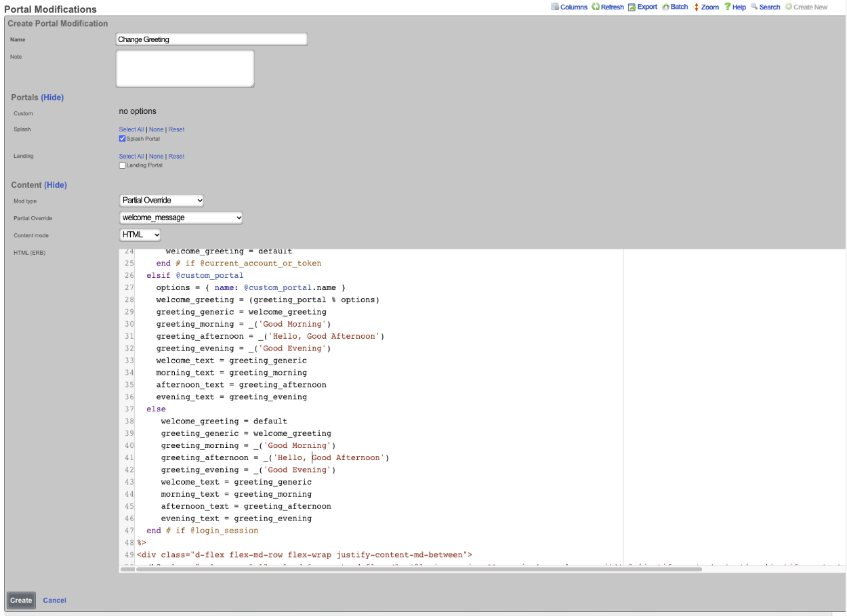
Task: Click line 46 evening_text assignment
Action: (236, 518)
